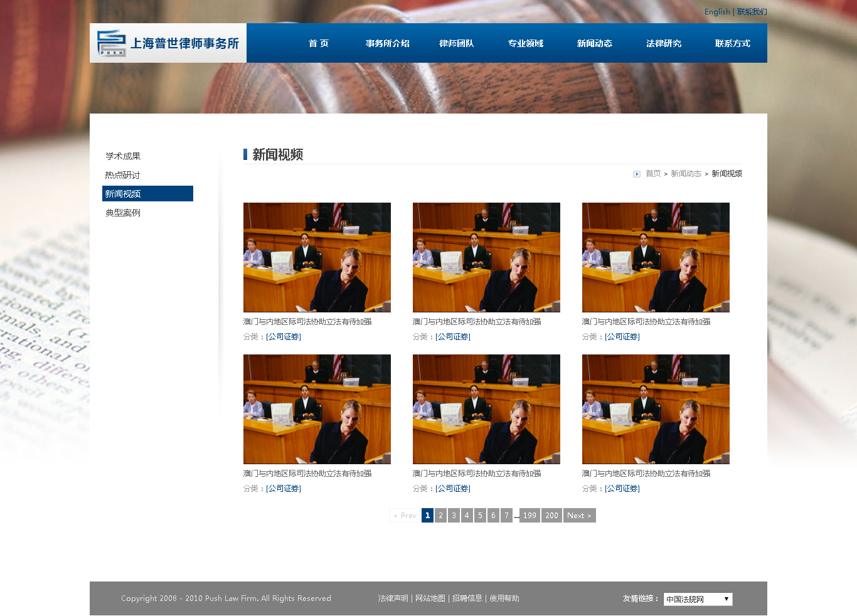Click the Next page button
The image size is (857, 616).
click(x=579, y=516)
